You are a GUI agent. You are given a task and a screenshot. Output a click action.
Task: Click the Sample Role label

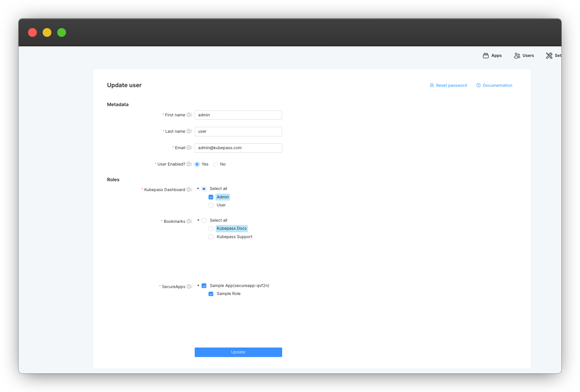tap(229, 294)
